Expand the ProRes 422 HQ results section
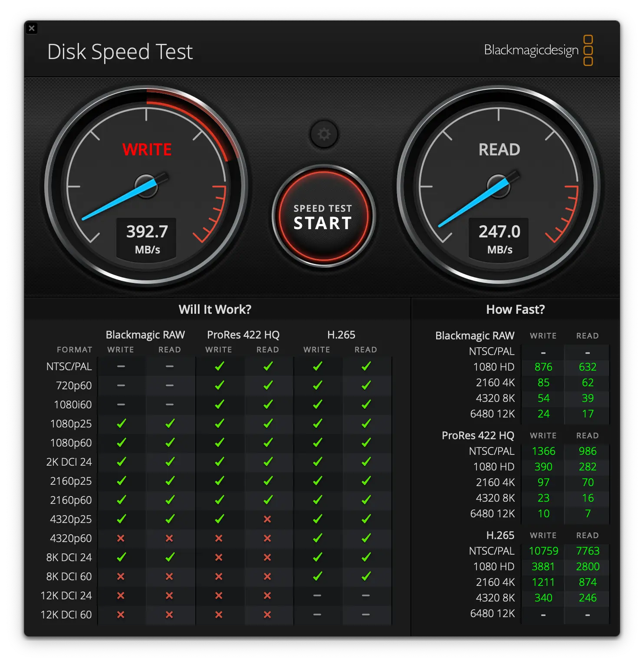This screenshot has width=644, height=664. click(x=478, y=435)
